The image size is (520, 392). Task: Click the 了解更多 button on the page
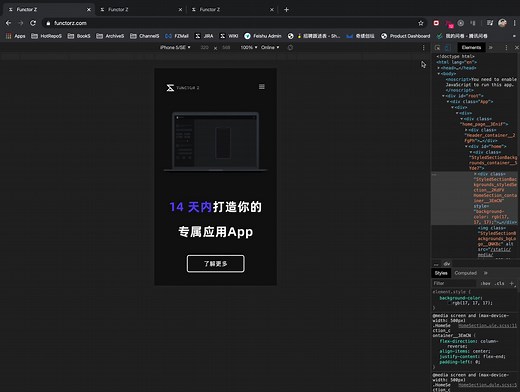216,264
